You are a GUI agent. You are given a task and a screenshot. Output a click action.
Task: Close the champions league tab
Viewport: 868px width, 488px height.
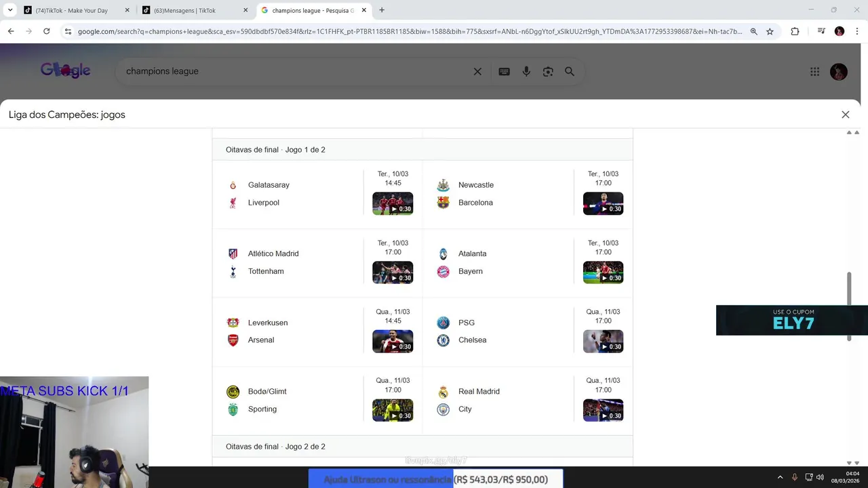point(364,10)
